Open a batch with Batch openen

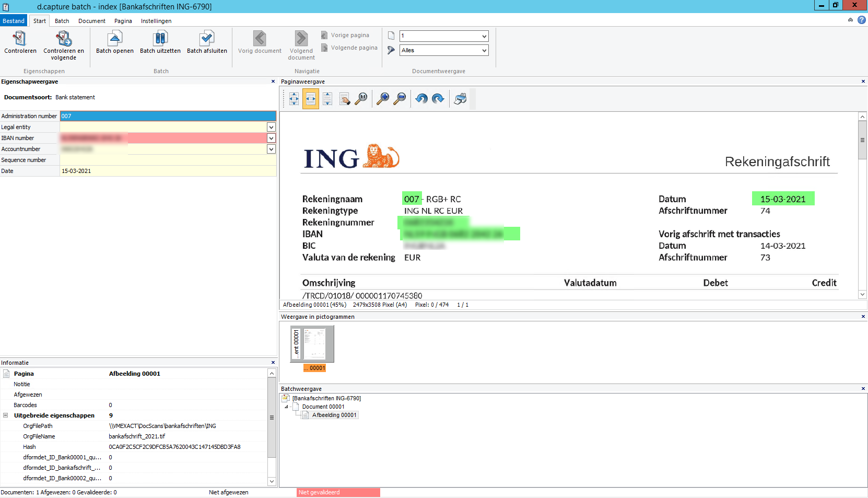tap(114, 39)
